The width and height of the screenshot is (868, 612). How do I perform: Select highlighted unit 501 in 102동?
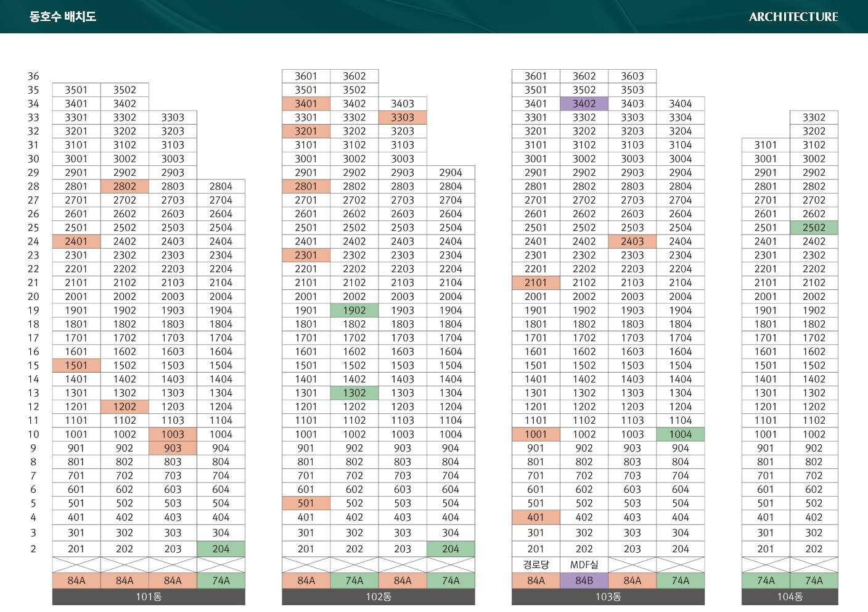(306, 503)
